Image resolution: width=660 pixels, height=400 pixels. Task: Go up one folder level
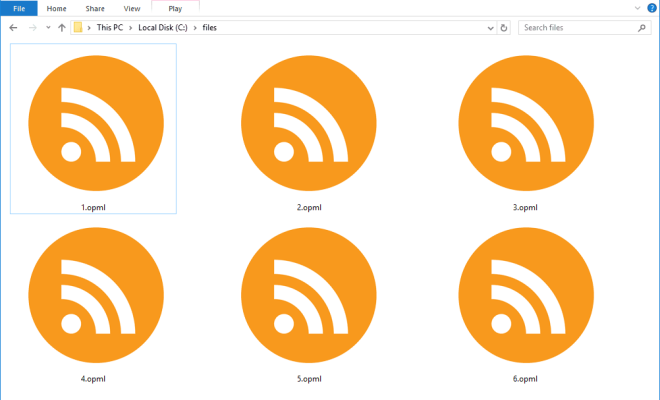62,28
